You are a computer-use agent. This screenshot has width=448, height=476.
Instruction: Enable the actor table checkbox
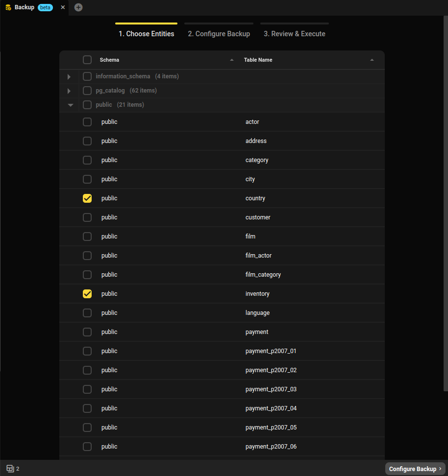pyautogui.click(x=87, y=121)
